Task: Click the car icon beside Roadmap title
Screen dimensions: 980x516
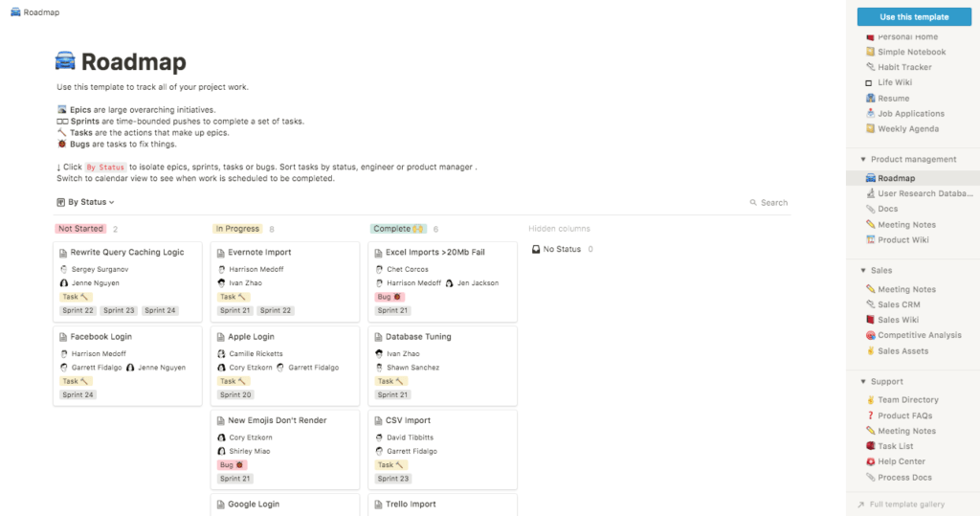Action: tap(65, 61)
